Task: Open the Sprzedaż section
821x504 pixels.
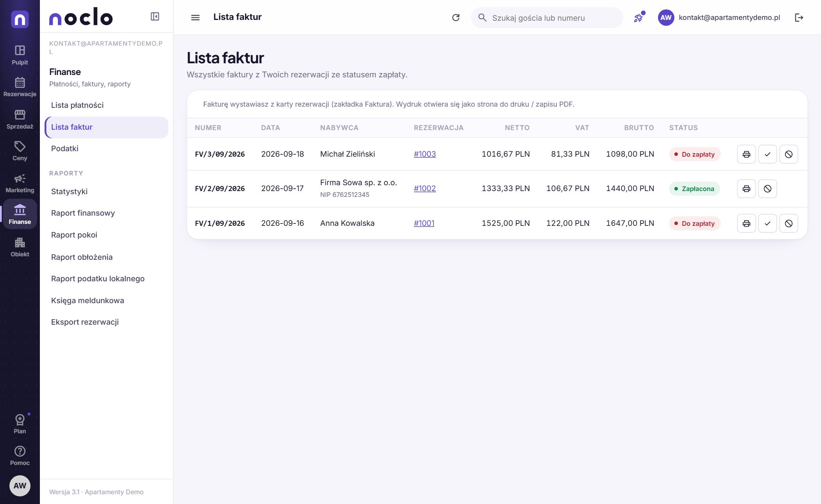Action: [x=20, y=119]
